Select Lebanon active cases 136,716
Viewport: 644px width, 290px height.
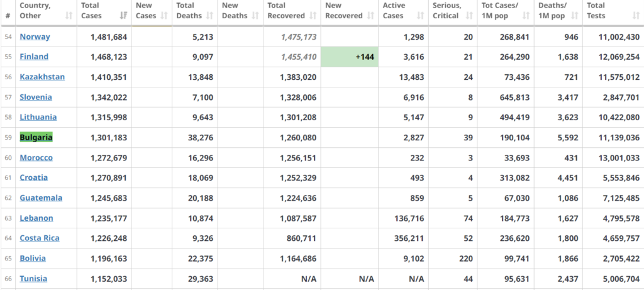(x=409, y=218)
